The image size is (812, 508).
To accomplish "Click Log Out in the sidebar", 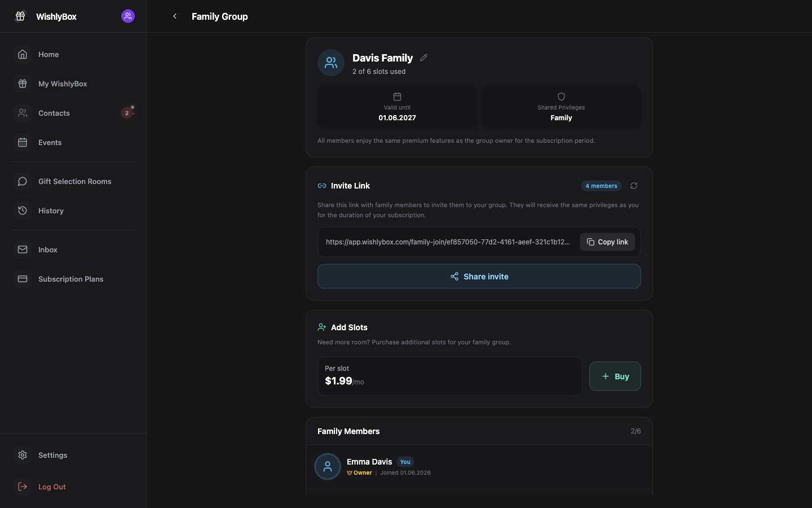I will (x=73, y=487).
